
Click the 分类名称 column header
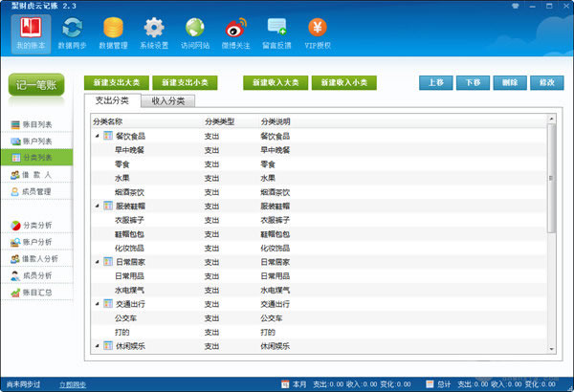point(107,121)
